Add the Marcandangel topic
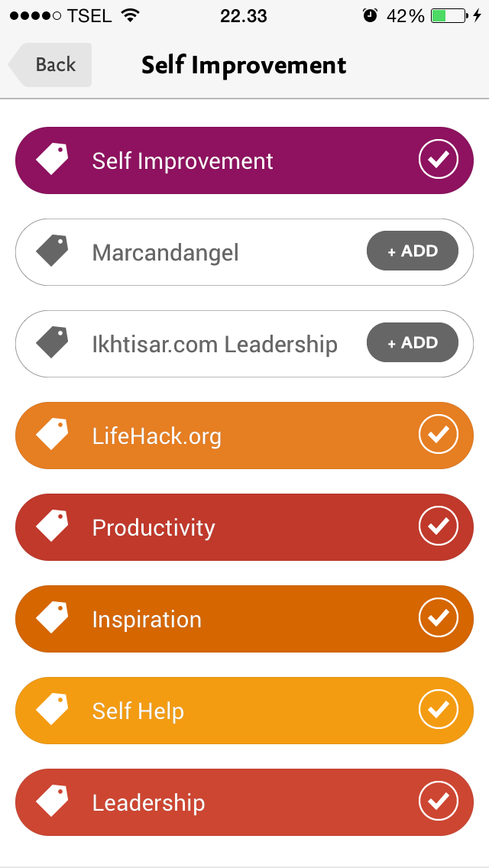 pyautogui.click(x=413, y=251)
